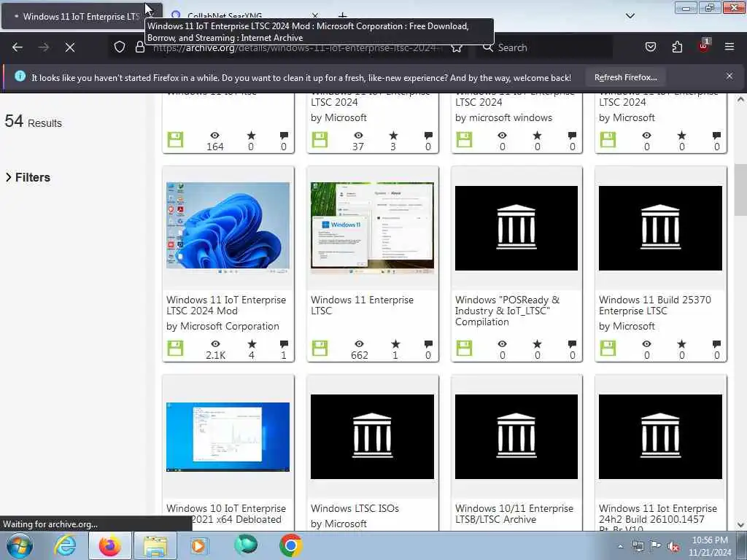Click the address bar showing archive.org URL

pos(295,47)
